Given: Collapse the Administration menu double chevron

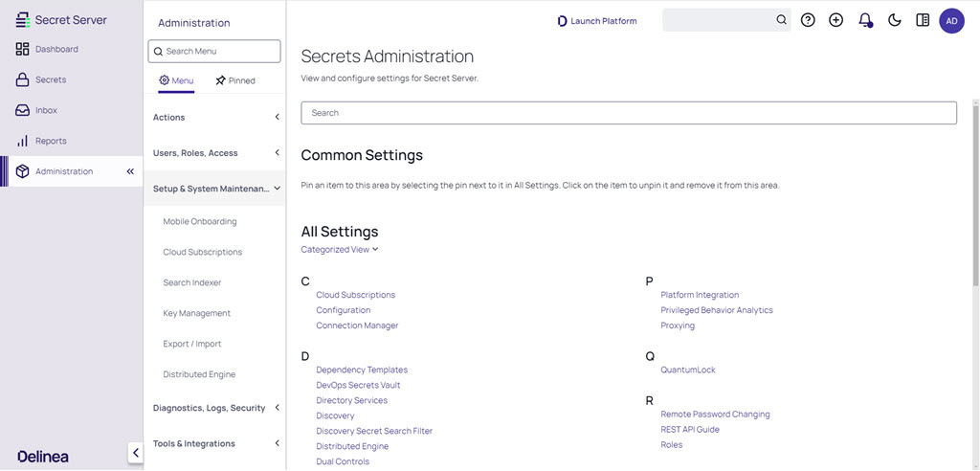Looking at the screenshot, I should pos(130,171).
